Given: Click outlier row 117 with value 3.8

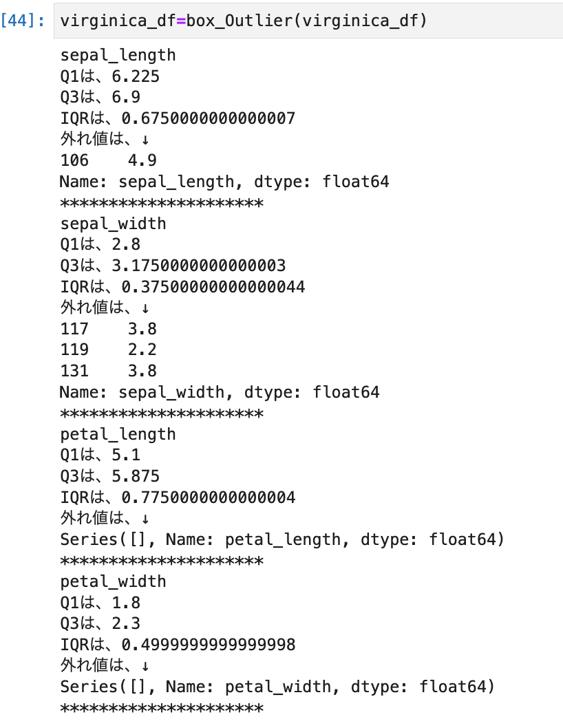Looking at the screenshot, I should (108, 329).
